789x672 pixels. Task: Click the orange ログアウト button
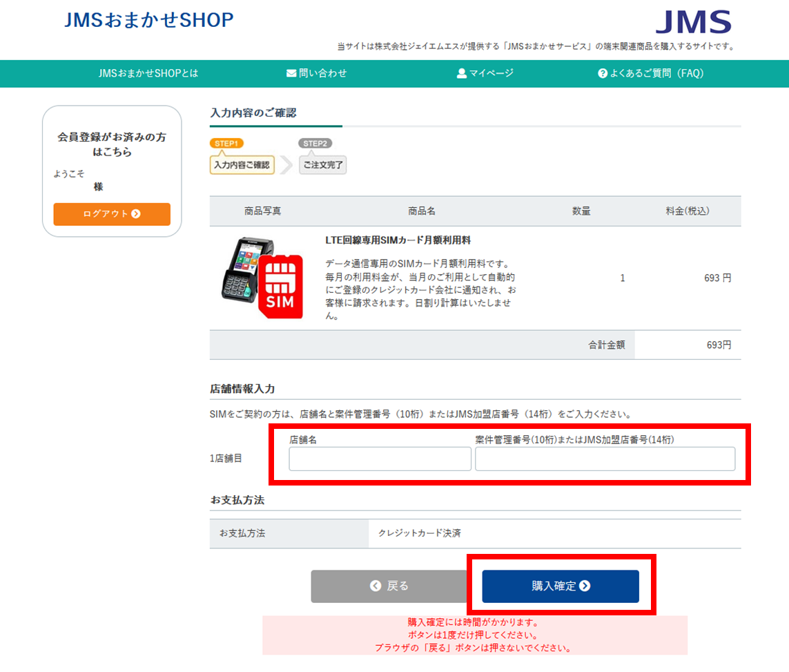click(x=112, y=214)
